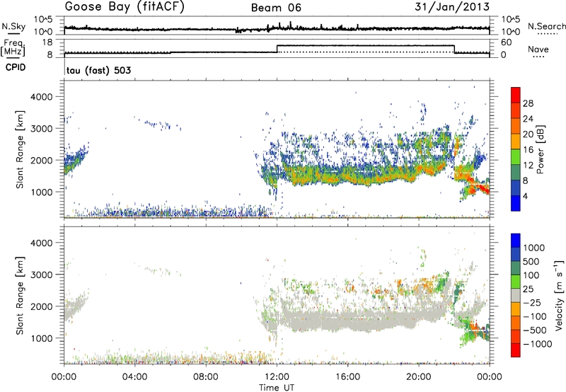Click the '24' label on Power colorbar

tap(528, 119)
